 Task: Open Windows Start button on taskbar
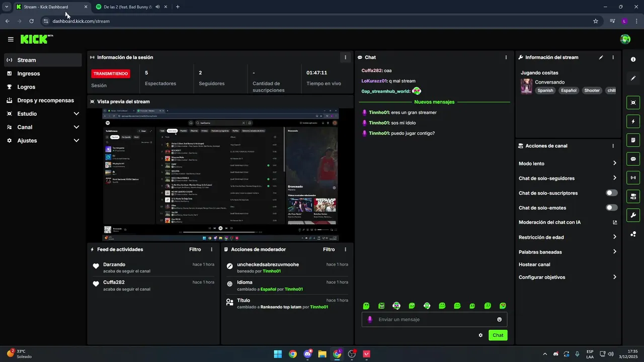click(278, 354)
